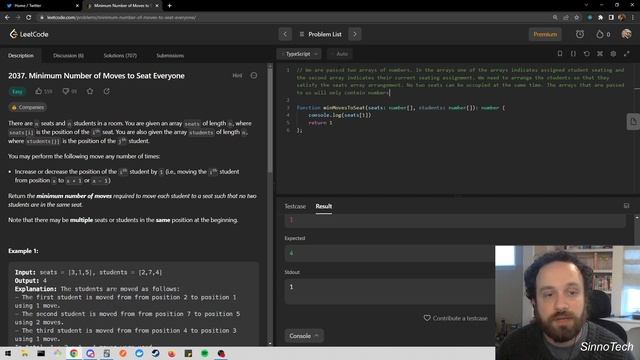This screenshot has width=640, height=360.
Task: Click the Easy difficulty badge
Action: [17, 91]
